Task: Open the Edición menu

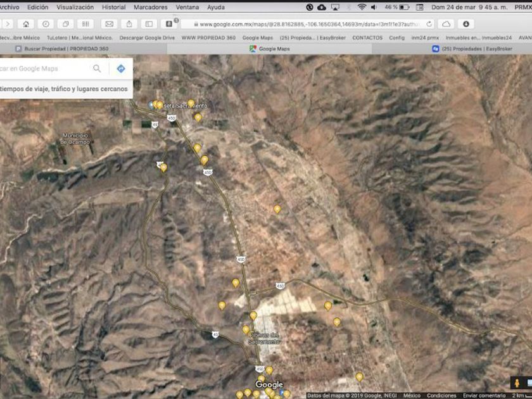Action: tap(37, 7)
